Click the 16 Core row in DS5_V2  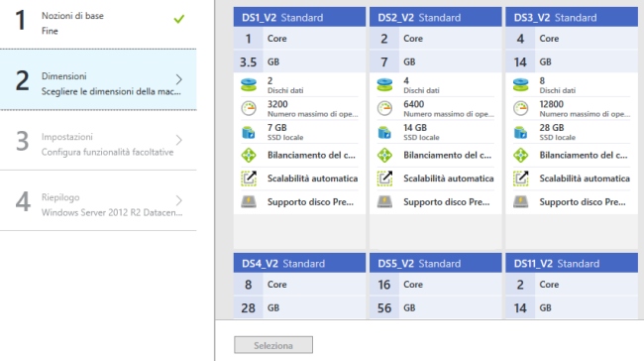point(435,284)
